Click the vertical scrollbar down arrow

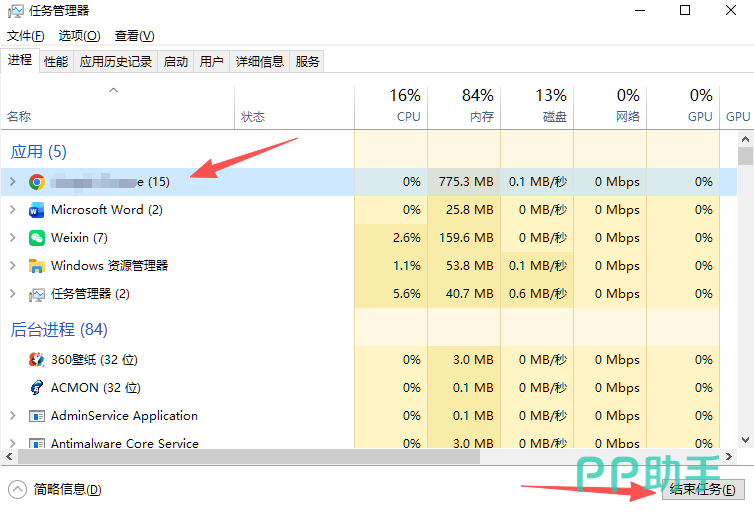[745, 440]
